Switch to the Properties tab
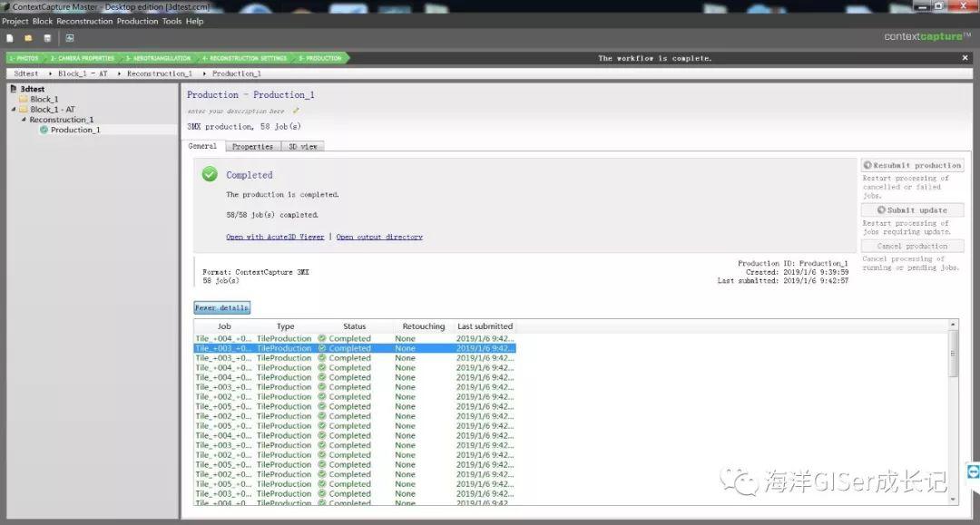Screen dimensions: 980x525 (x=252, y=147)
